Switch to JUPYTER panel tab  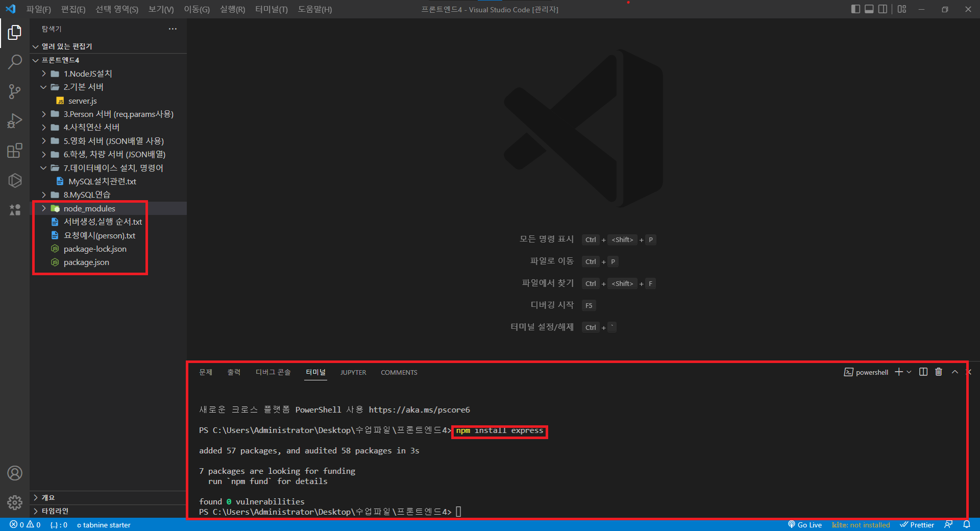pos(353,372)
